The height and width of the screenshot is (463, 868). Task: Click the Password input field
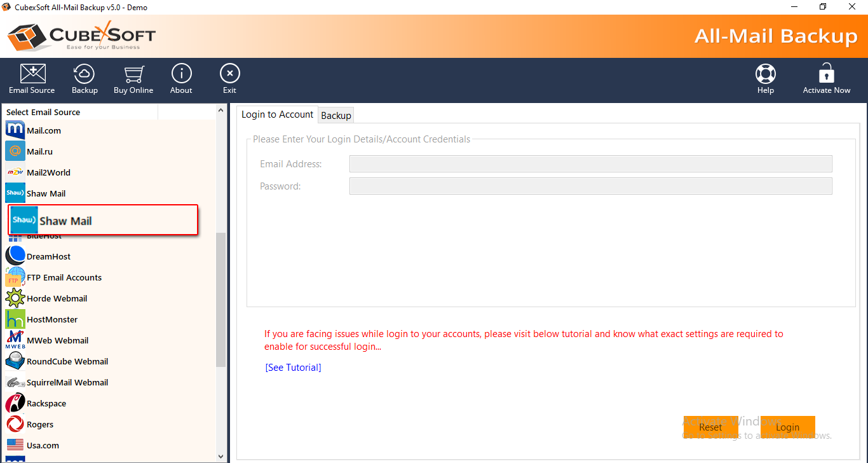point(590,186)
